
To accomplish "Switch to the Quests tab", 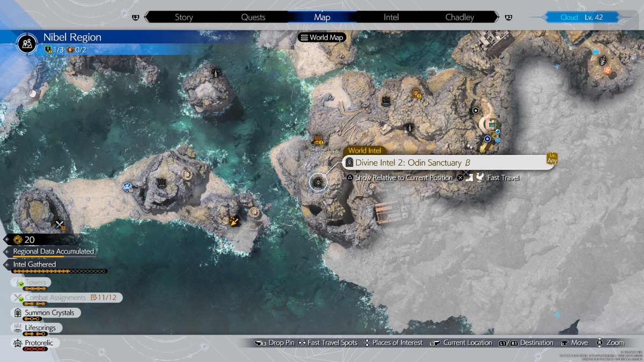I will pos(253,17).
